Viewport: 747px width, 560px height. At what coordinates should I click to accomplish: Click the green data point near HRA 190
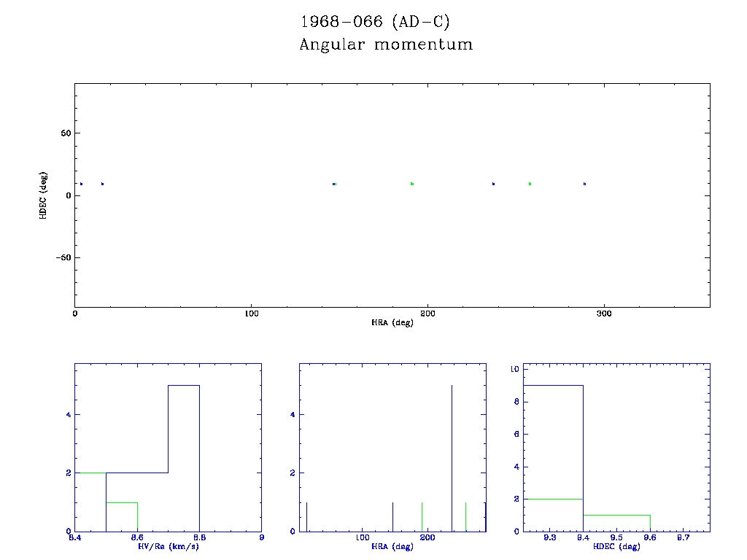(x=412, y=184)
